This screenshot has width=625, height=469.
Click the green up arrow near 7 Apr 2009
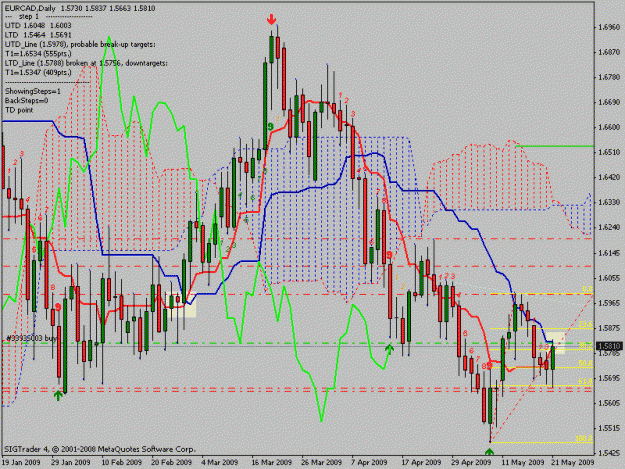coord(389,349)
